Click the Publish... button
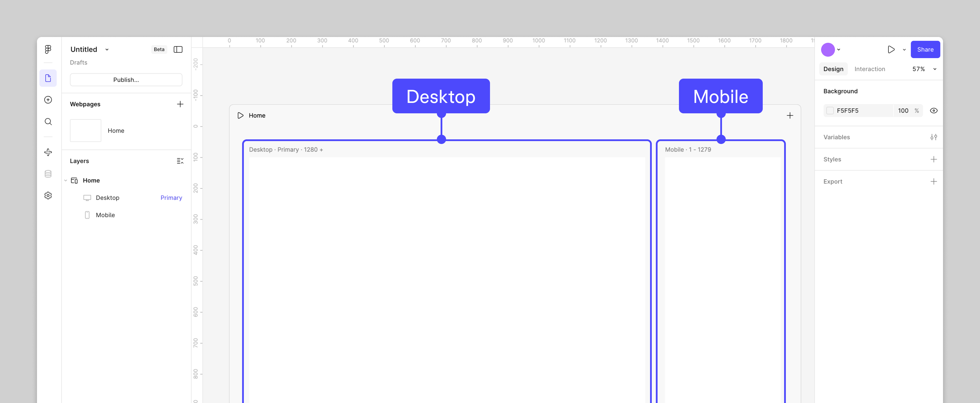Screen dimensions: 980x403 coord(126,80)
